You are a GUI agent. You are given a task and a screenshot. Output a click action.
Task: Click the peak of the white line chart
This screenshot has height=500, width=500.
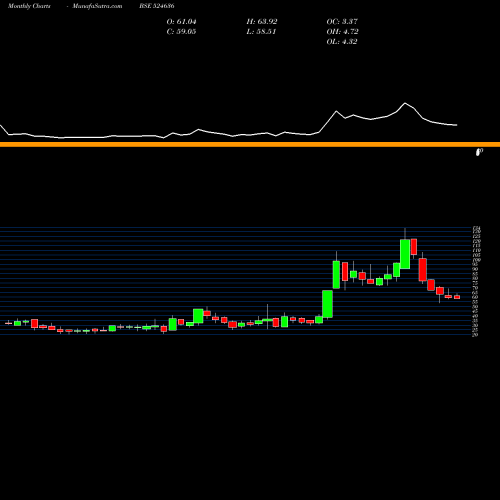[405, 103]
